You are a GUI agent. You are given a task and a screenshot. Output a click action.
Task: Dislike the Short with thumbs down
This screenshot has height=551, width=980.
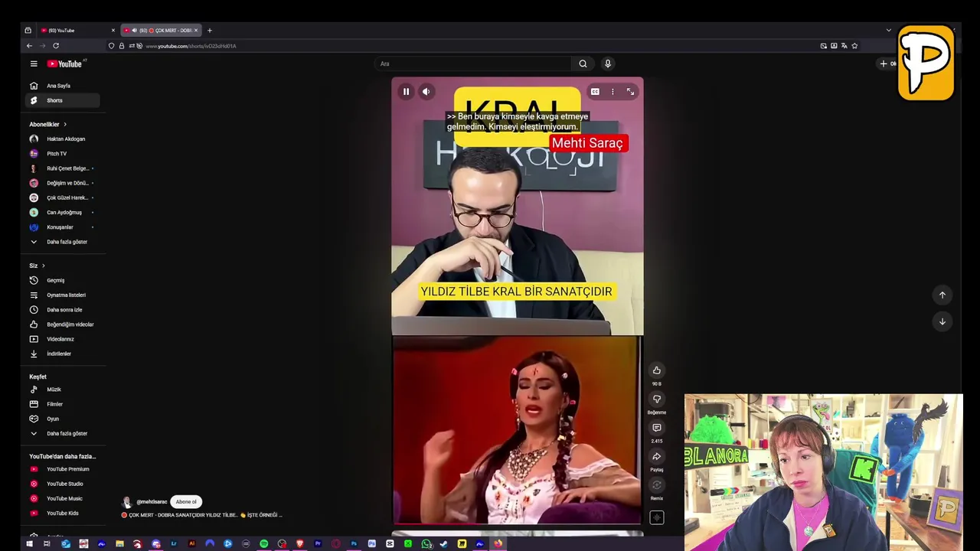(x=656, y=399)
